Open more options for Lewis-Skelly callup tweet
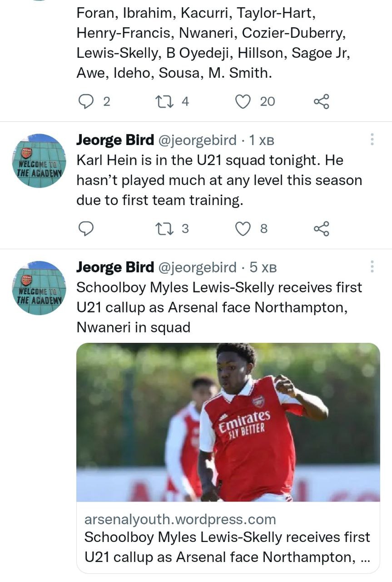The height and width of the screenshot is (582, 392). click(372, 267)
